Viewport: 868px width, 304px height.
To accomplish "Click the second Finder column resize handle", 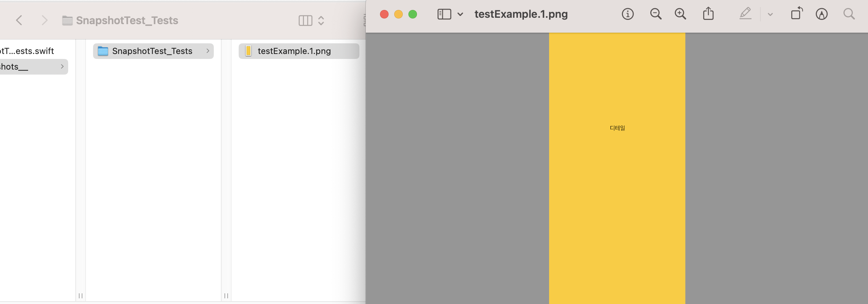I will click(226, 296).
